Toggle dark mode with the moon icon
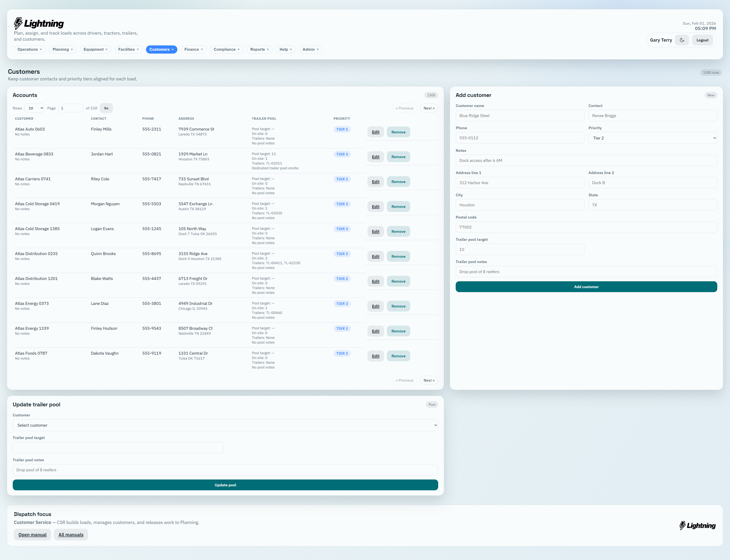The height and width of the screenshot is (560, 730). coord(682,40)
